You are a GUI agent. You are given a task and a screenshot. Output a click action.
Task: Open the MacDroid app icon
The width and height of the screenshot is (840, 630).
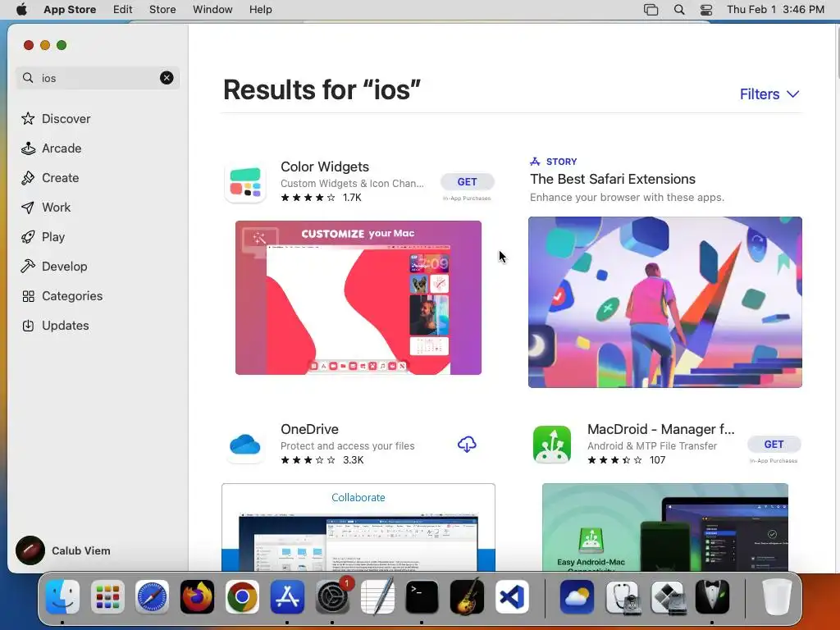[552, 445]
